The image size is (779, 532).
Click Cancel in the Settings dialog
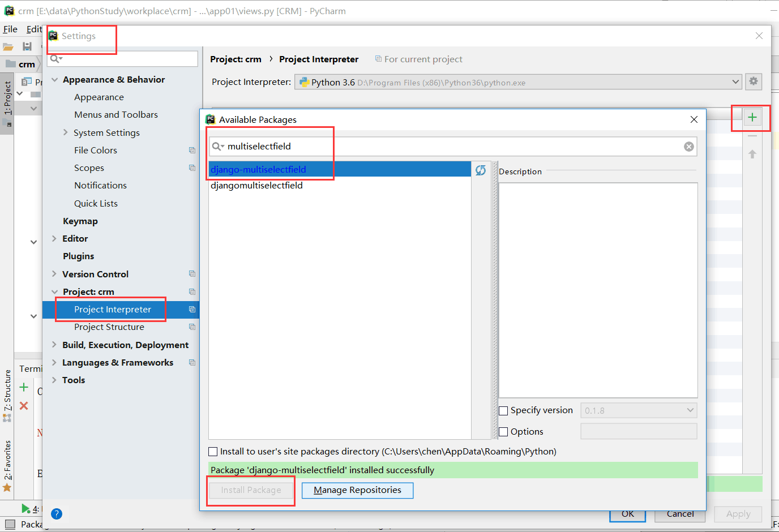point(680,514)
